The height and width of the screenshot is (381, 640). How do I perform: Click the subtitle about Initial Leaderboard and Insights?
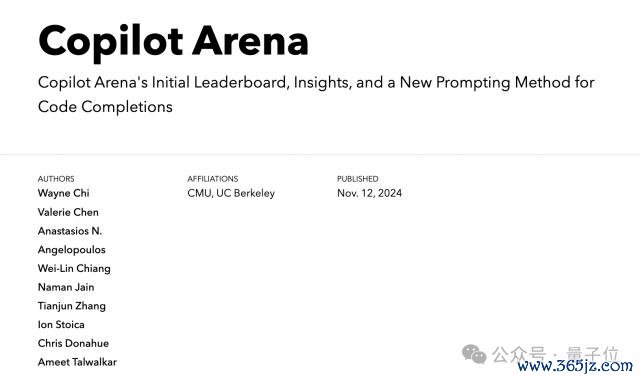pos(316,94)
